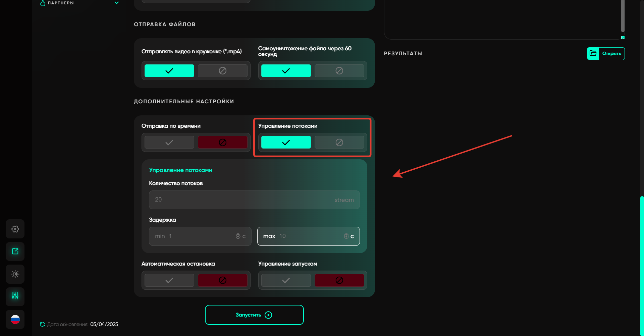Disable Самоуничтожение файла через 60 секунд
Viewport: 644px width, 336px height.
coord(339,71)
